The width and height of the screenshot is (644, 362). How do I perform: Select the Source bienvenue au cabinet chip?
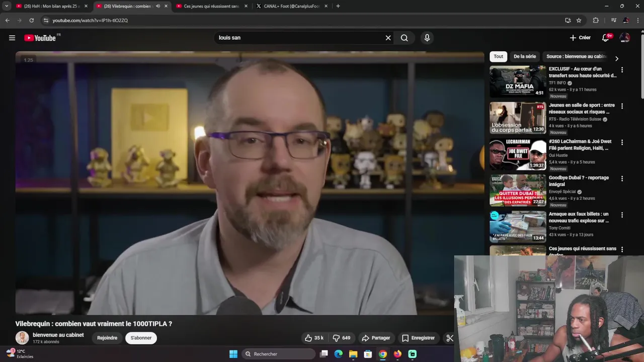[x=577, y=56]
